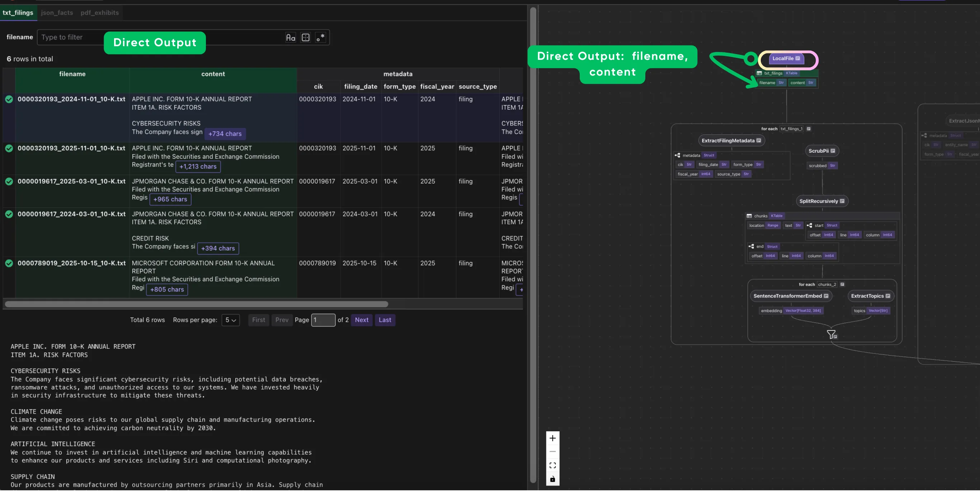This screenshot has width=980, height=491.
Task: Click the green check icon for 0000789019_2025-10-15_10-K.txt
Action: pyautogui.click(x=9, y=263)
